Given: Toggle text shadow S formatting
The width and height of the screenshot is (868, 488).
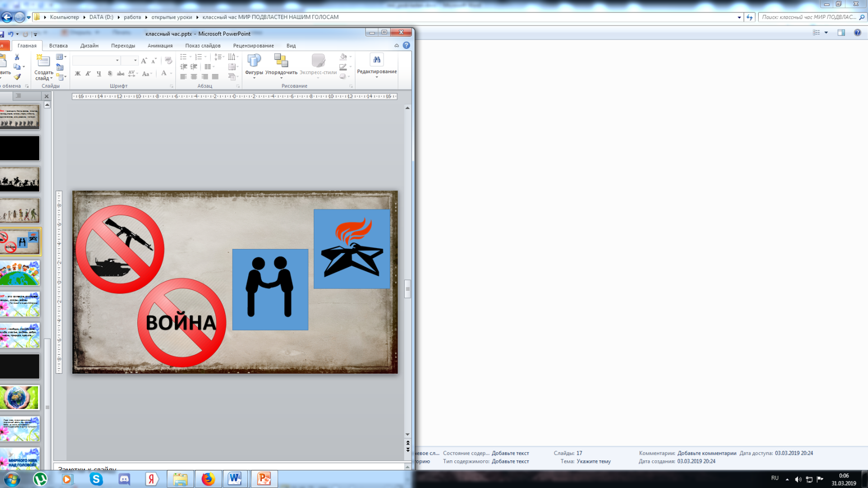Looking at the screenshot, I should 110,74.
